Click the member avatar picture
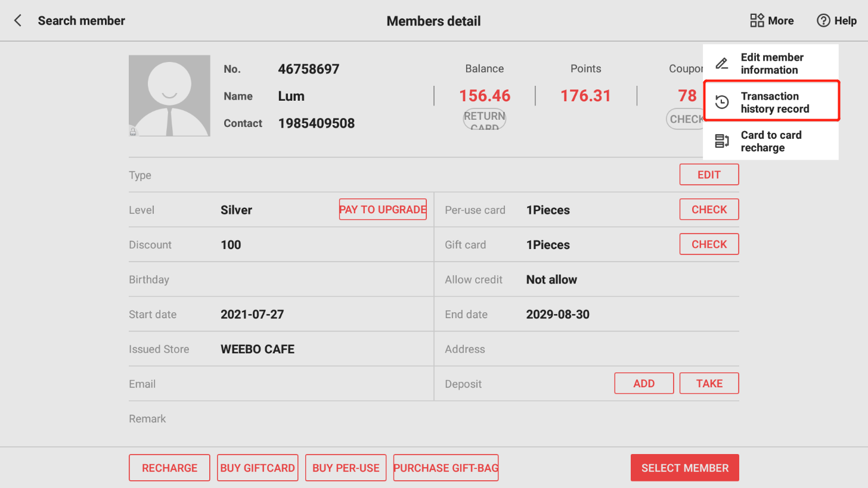 pos(169,96)
